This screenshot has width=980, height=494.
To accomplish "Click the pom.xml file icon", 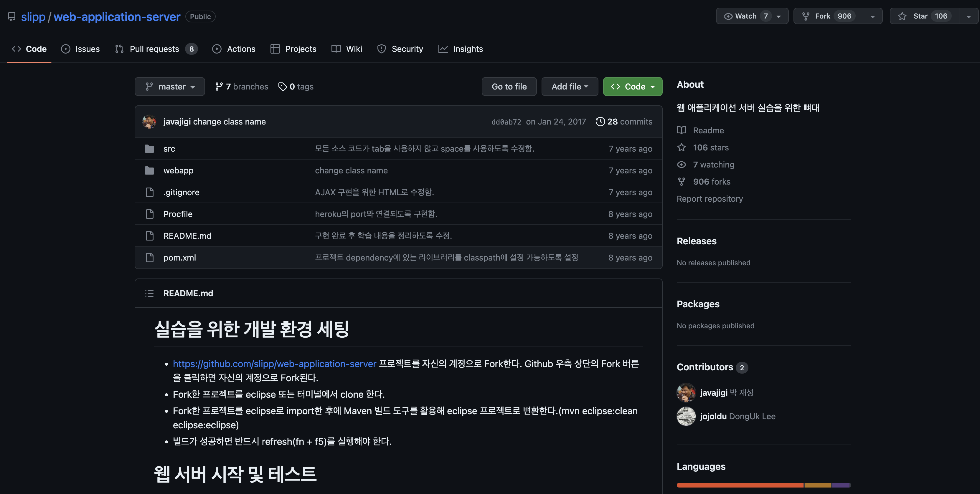I will [149, 258].
